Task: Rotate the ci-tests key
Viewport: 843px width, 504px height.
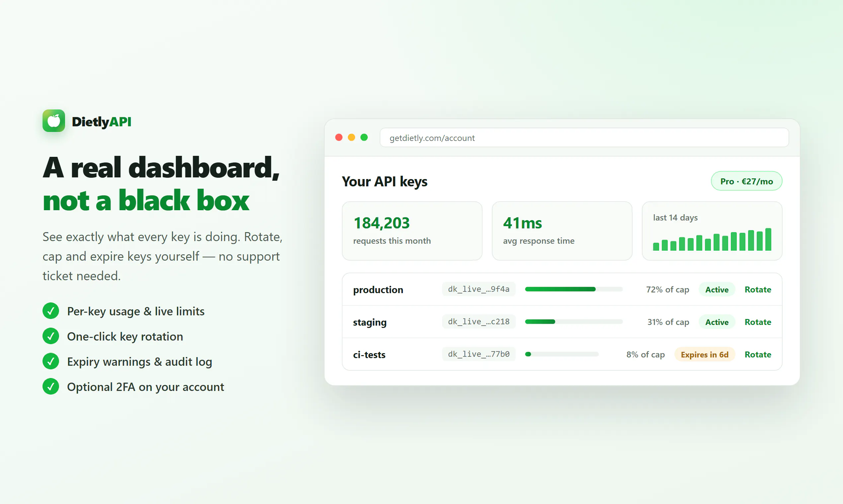Action: tap(758, 354)
